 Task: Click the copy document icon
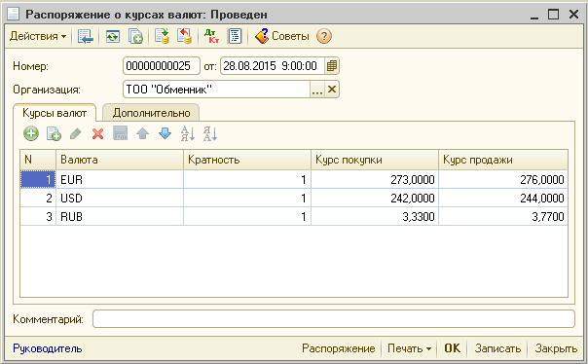tap(135, 36)
